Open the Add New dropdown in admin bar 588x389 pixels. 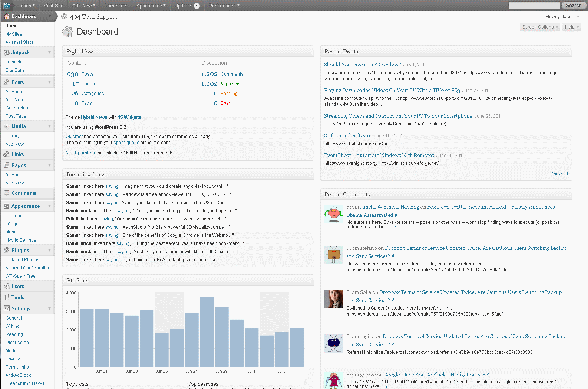[x=84, y=6]
